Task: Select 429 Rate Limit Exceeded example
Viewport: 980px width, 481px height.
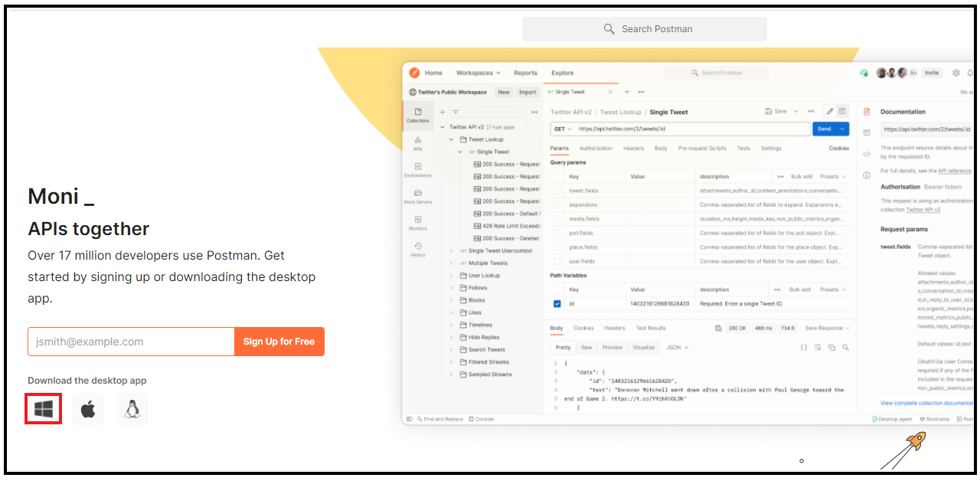Action: coord(507,226)
